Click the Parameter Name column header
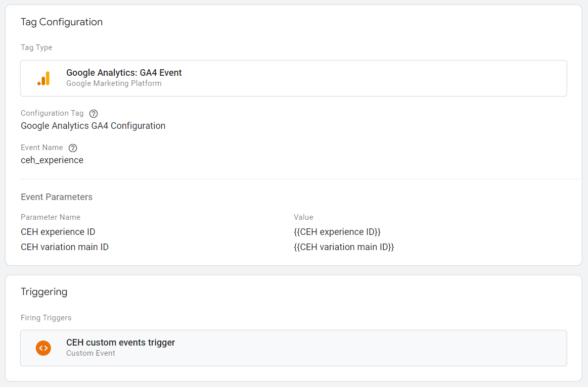The height and width of the screenshot is (387, 588). tap(51, 217)
